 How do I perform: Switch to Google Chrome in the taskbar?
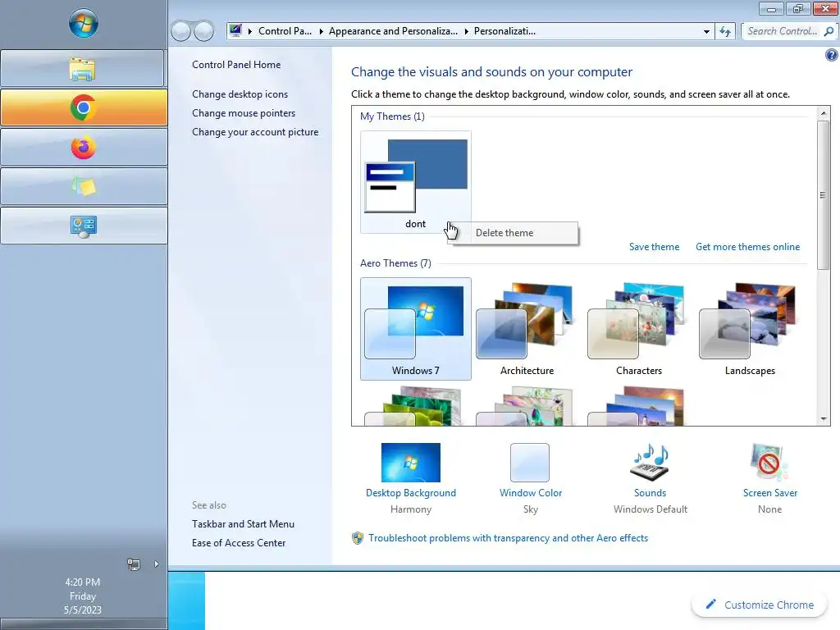(x=84, y=107)
